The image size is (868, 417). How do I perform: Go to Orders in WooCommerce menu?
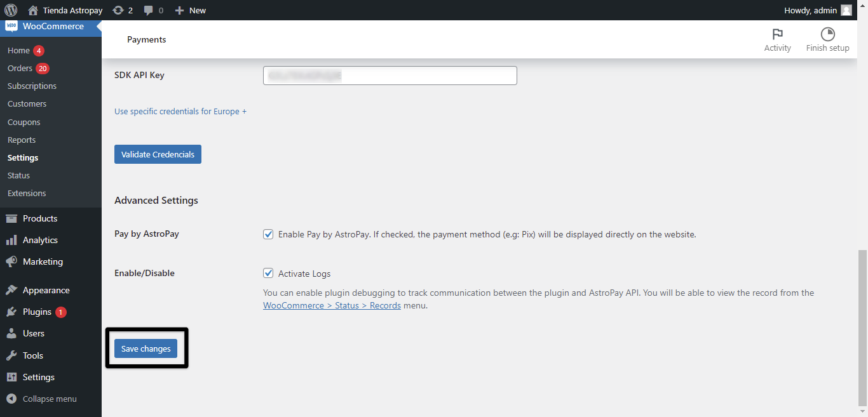pyautogui.click(x=20, y=68)
